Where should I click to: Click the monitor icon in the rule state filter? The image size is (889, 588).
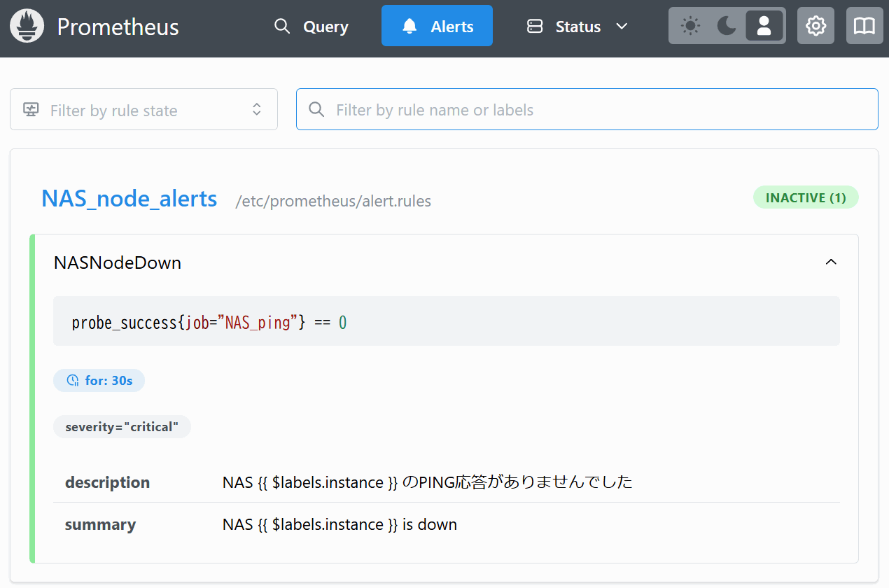31,109
